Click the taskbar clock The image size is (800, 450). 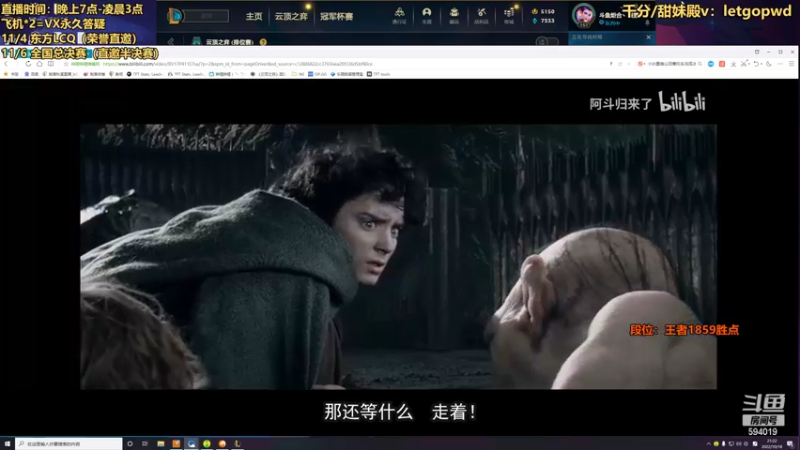tap(771, 444)
